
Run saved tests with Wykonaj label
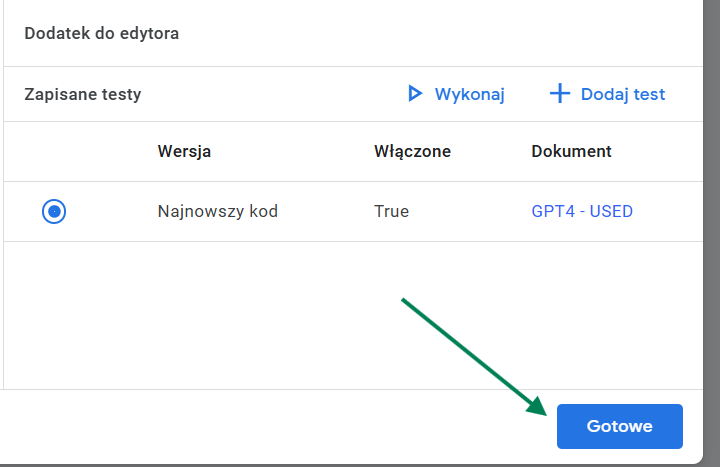pos(469,94)
